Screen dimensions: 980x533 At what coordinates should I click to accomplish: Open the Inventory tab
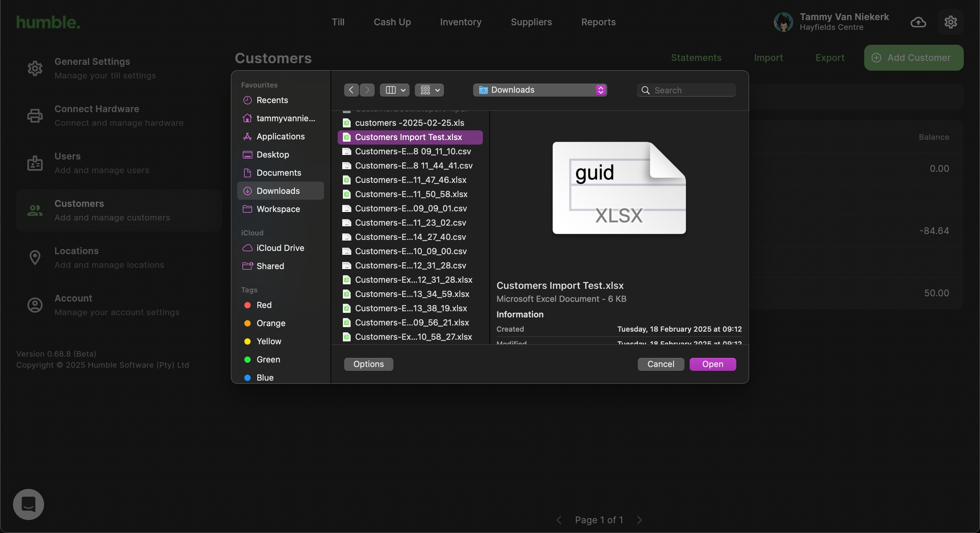[x=460, y=22]
